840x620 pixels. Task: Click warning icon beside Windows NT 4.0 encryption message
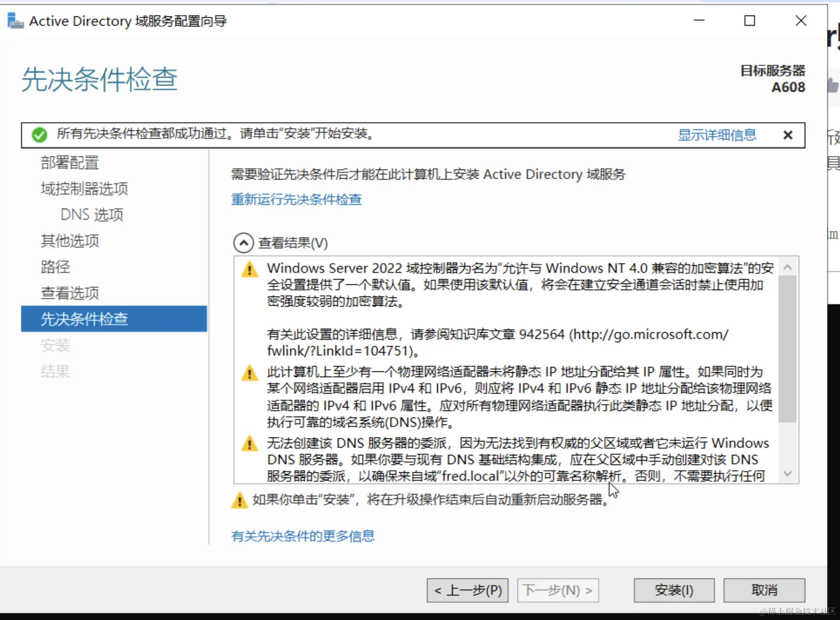click(249, 269)
